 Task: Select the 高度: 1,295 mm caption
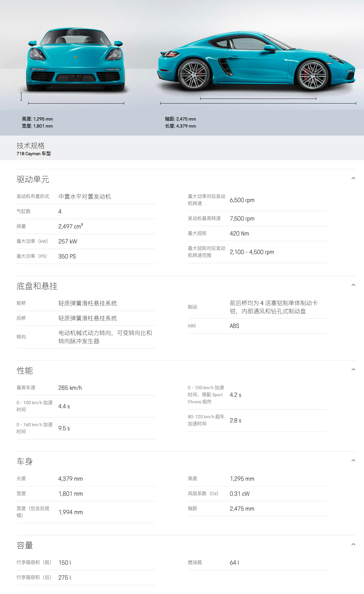point(37,119)
